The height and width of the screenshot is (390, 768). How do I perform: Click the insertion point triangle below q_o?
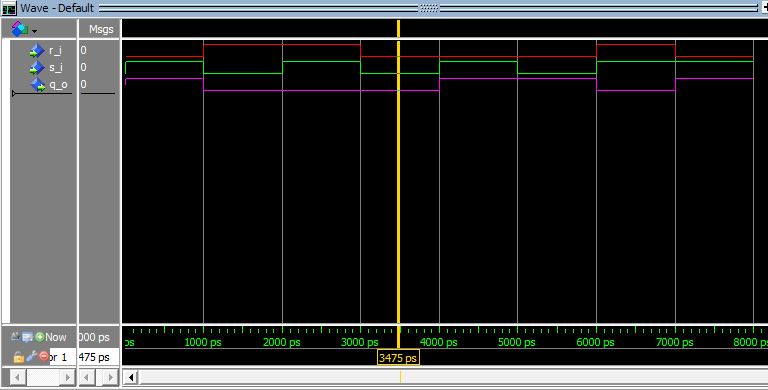[x=14, y=93]
